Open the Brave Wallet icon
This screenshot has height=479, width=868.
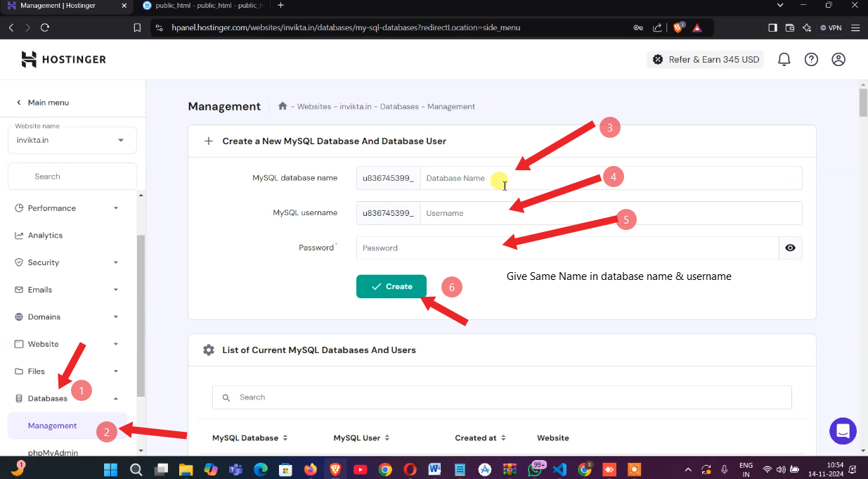[790, 28]
